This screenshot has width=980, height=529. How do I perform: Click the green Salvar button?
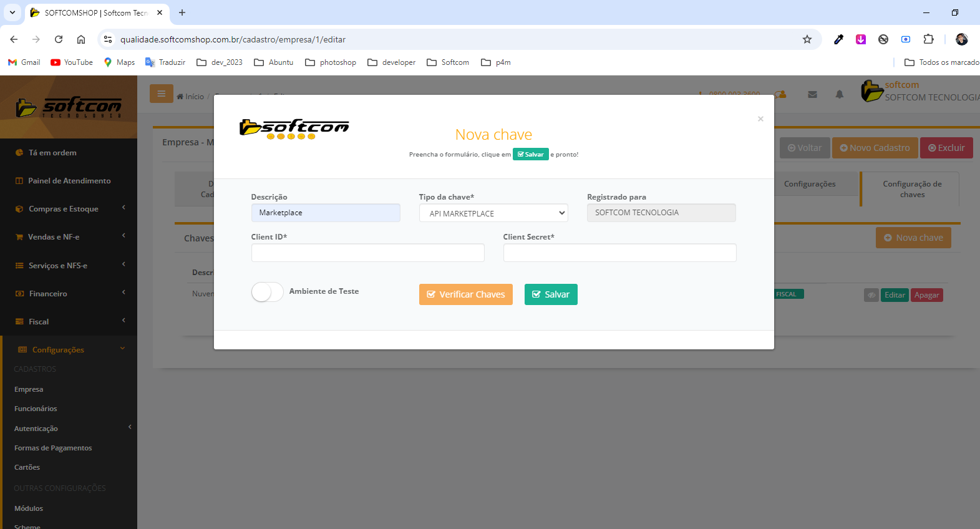click(x=551, y=294)
